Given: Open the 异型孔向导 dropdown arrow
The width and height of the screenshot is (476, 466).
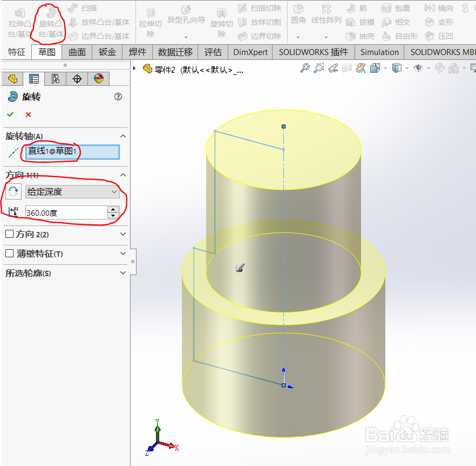Looking at the screenshot, I should [x=186, y=37].
